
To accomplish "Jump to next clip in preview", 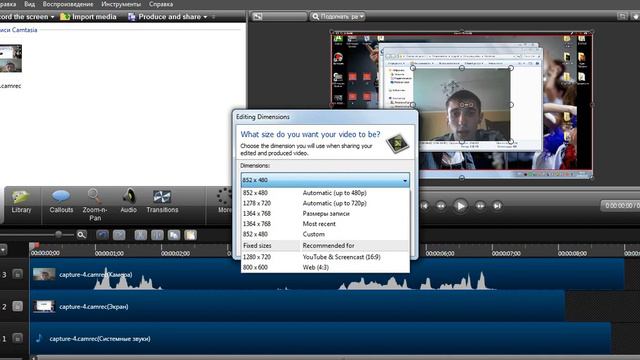I will 497,206.
